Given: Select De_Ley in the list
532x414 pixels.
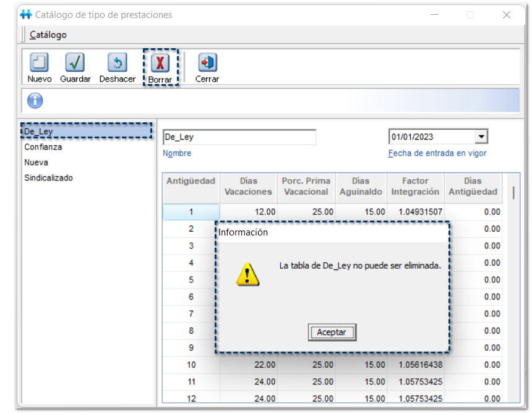Looking at the screenshot, I should click(x=38, y=132).
